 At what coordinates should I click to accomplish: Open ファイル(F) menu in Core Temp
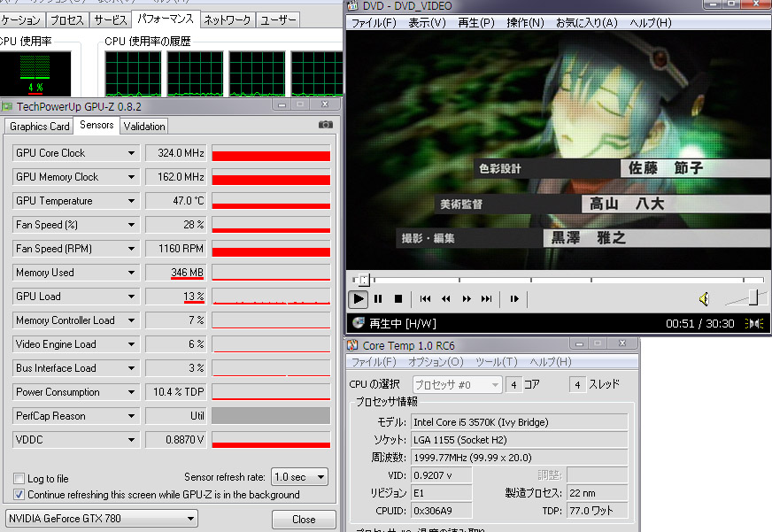(x=374, y=362)
